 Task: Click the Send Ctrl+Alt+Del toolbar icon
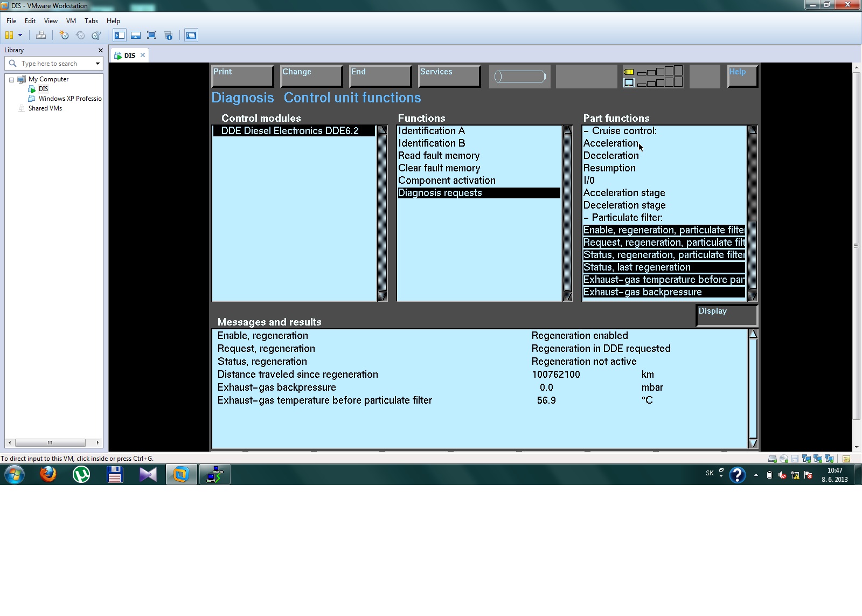pyautogui.click(x=41, y=36)
